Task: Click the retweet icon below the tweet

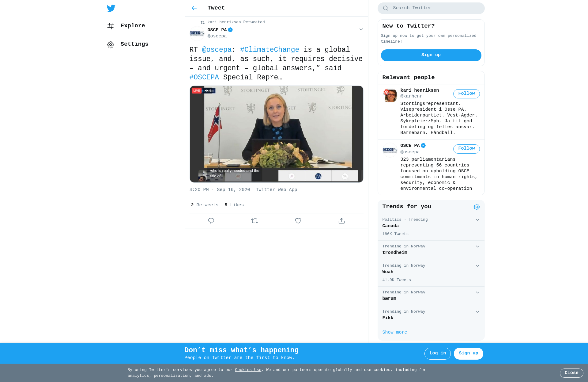Action: click(x=254, y=221)
